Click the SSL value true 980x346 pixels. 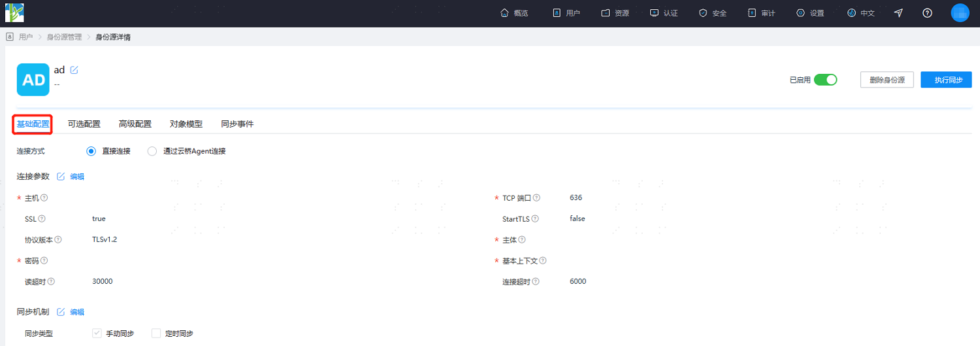[x=99, y=218]
